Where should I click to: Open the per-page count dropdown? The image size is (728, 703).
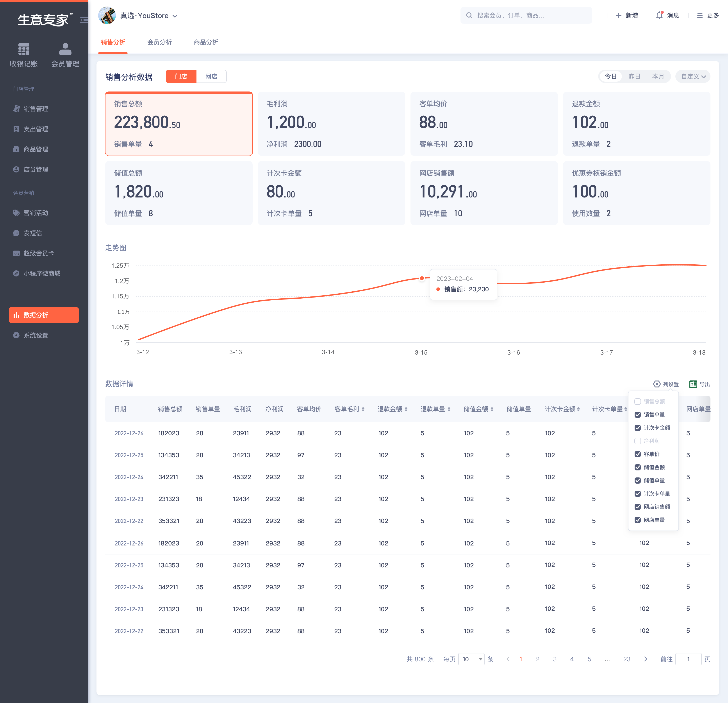coord(471,659)
